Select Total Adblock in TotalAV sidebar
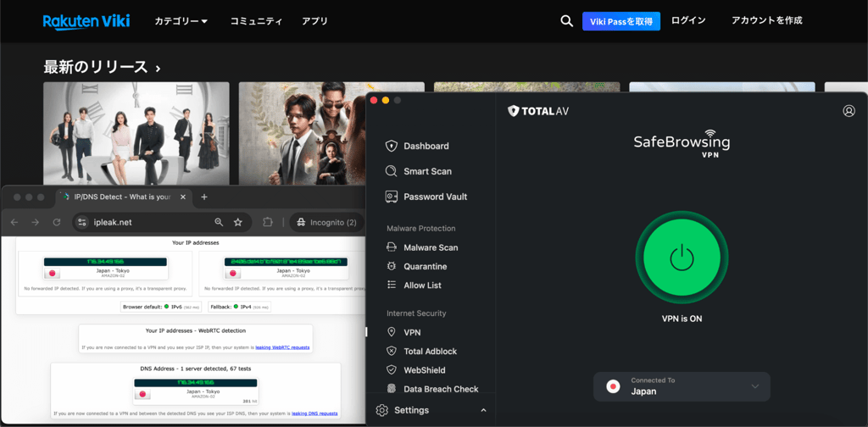This screenshot has width=868, height=427. 430,352
